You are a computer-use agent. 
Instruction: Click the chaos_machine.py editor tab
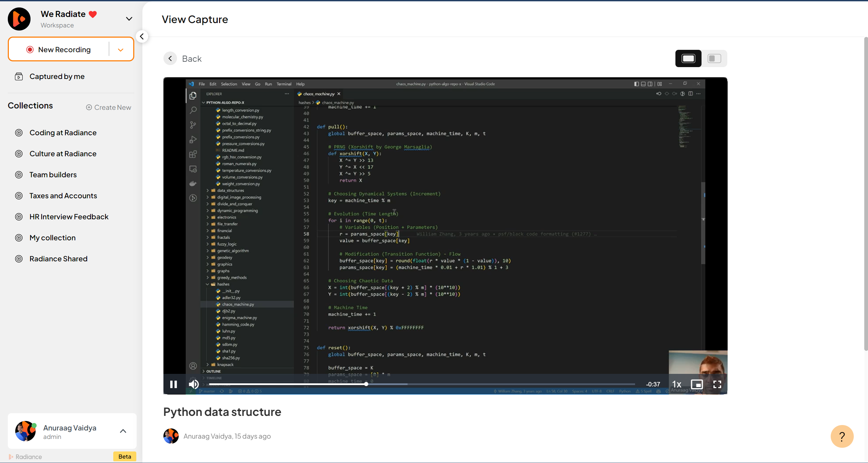coord(318,94)
